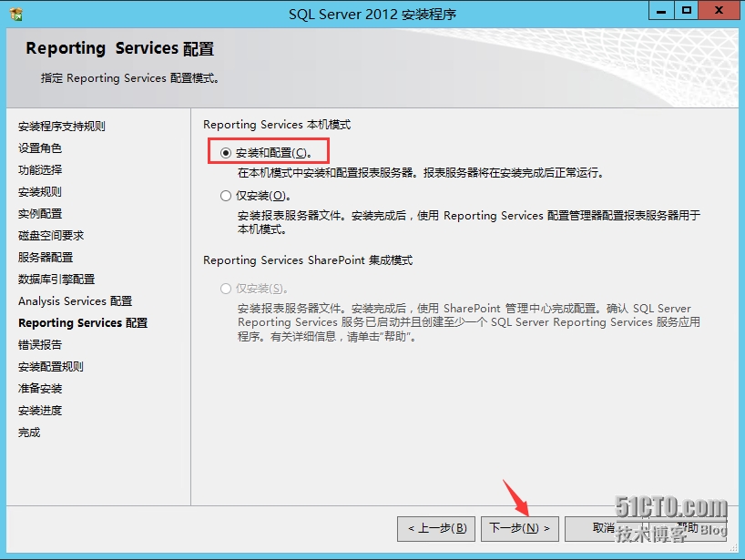Minimize the SQL Server 2012 setup window

click(661, 11)
